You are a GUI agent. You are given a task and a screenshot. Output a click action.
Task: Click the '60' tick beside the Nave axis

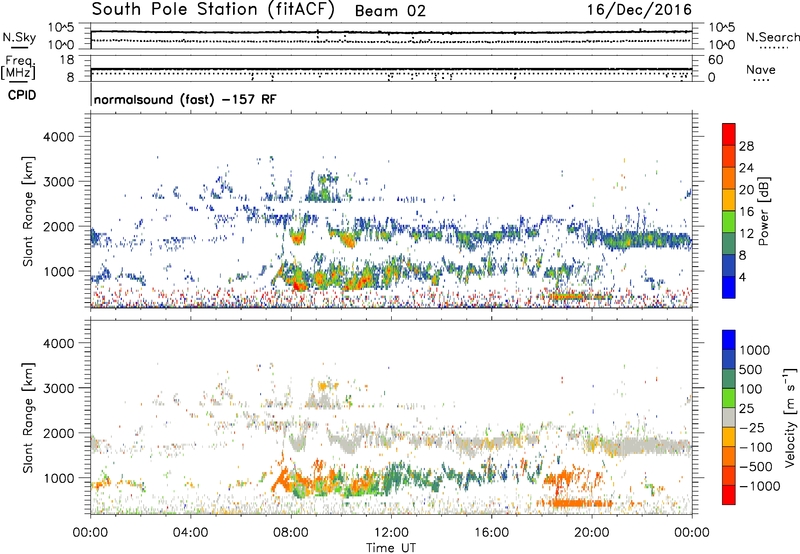click(715, 60)
